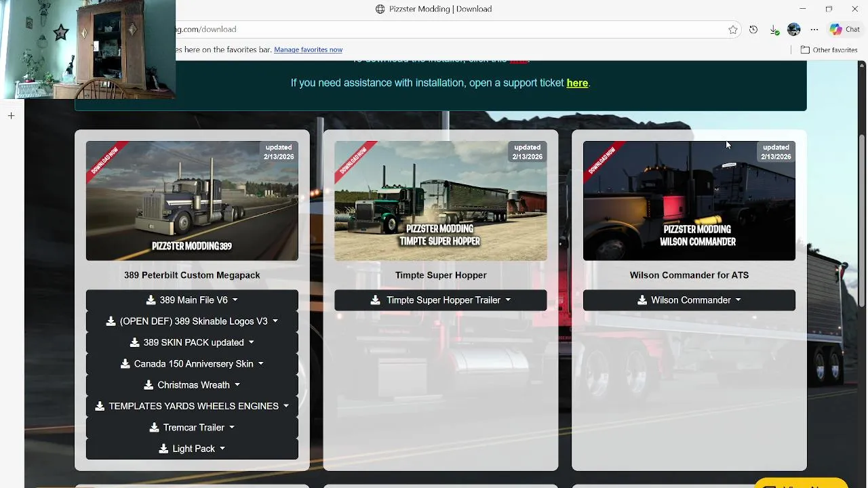The width and height of the screenshot is (868, 488).
Task: Expand the 389 Main File V6 dropdown arrow
Action: 235,300
